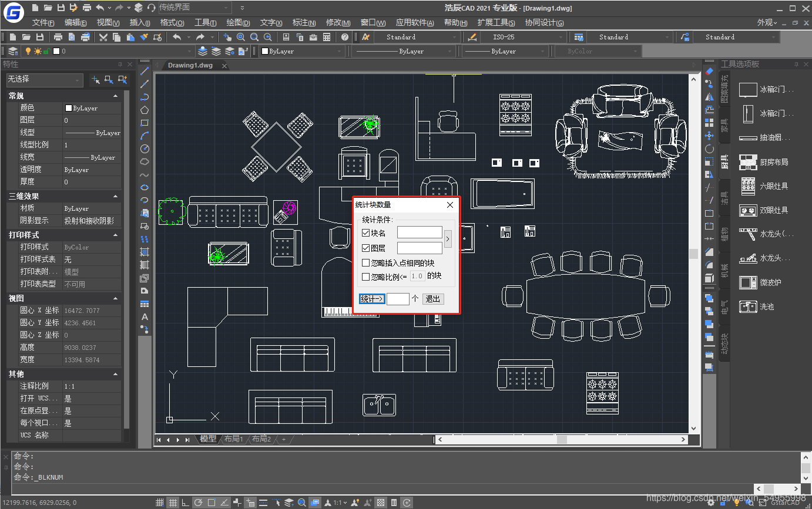
Task: Select the Line drawing tool
Action: pyautogui.click(x=145, y=71)
